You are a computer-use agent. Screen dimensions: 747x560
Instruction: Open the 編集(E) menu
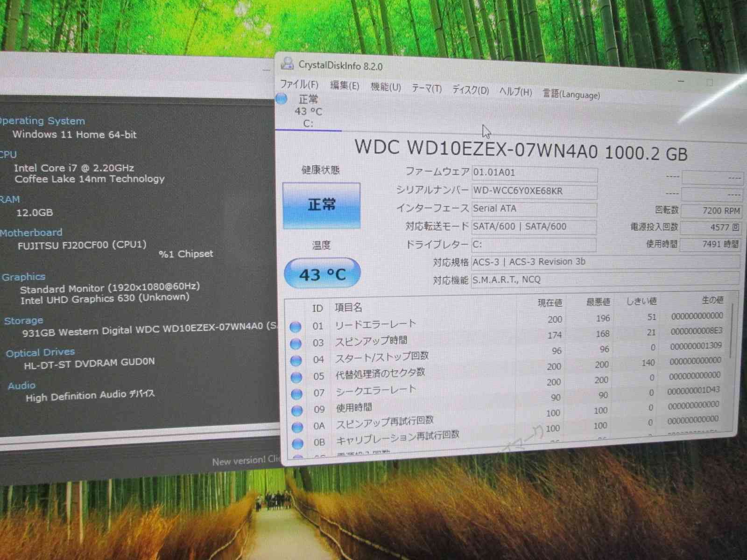(x=344, y=86)
